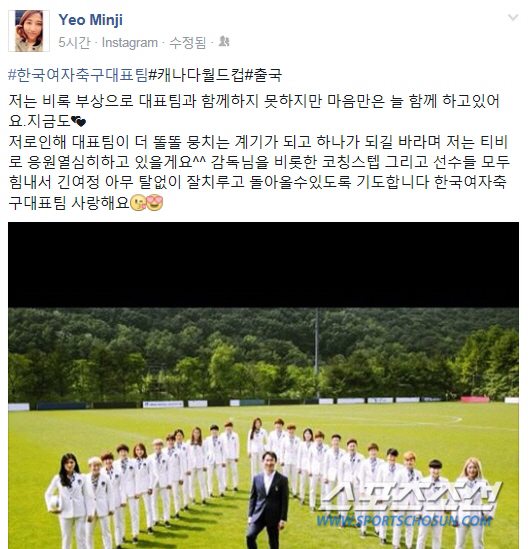The width and height of the screenshot is (530, 549).
Task: Click the black hearts emoji
Action: tap(78, 121)
